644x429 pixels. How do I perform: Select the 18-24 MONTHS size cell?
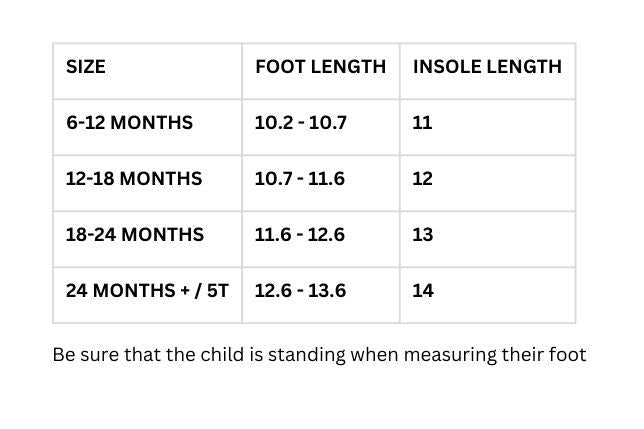point(134,236)
